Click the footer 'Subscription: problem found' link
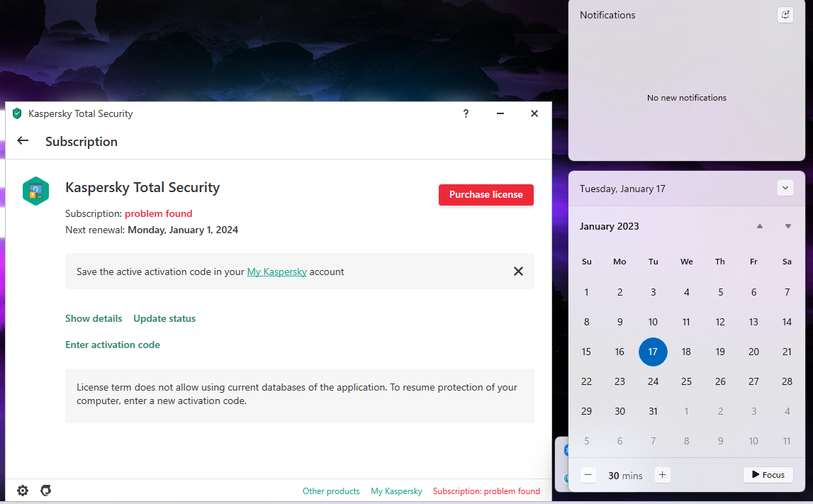Viewport: 813px width, 504px height. [x=486, y=491]
